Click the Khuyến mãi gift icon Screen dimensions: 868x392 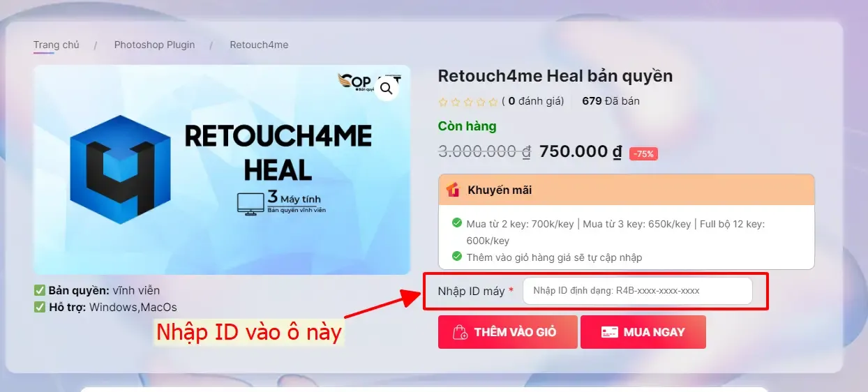pos(454,190)
